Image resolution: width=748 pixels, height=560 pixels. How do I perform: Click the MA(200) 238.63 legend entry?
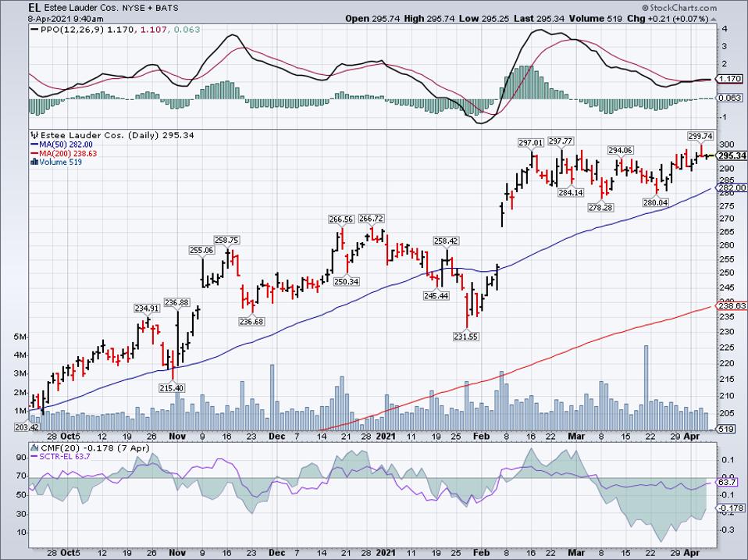[68, 154]
